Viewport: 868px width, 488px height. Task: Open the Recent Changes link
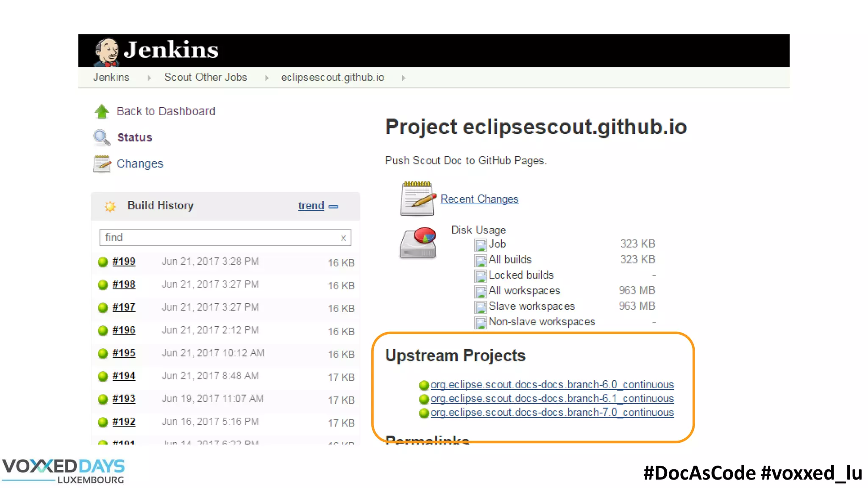[479, 199]
